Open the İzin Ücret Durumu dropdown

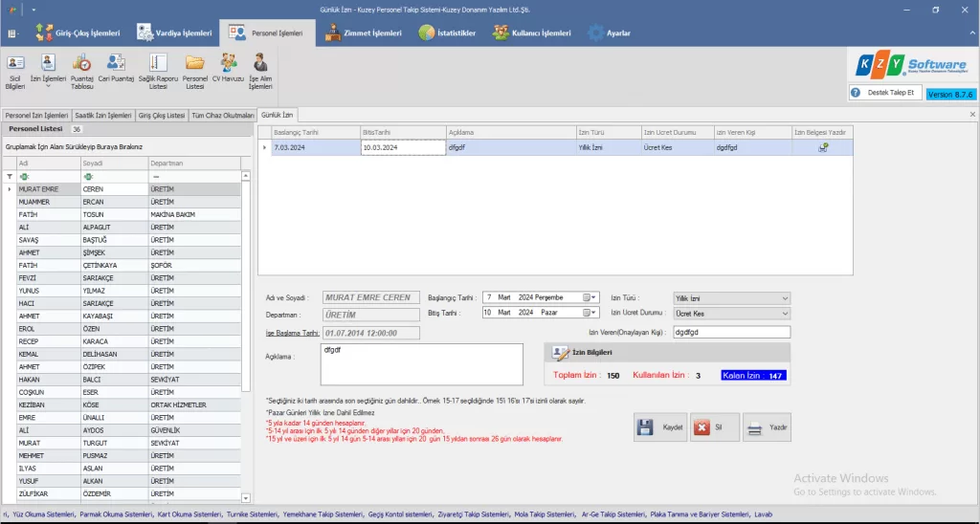[x=785, y=314]
